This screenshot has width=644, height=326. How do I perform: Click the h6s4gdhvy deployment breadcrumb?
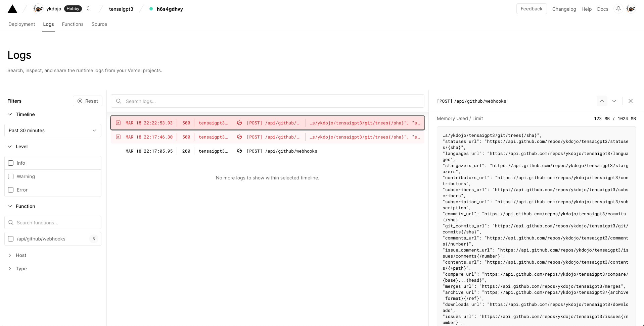point(170,9)
